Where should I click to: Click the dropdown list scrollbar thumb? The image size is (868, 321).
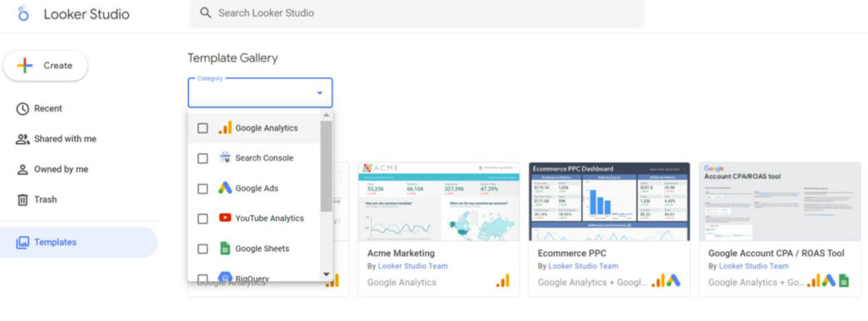[326, 166]
